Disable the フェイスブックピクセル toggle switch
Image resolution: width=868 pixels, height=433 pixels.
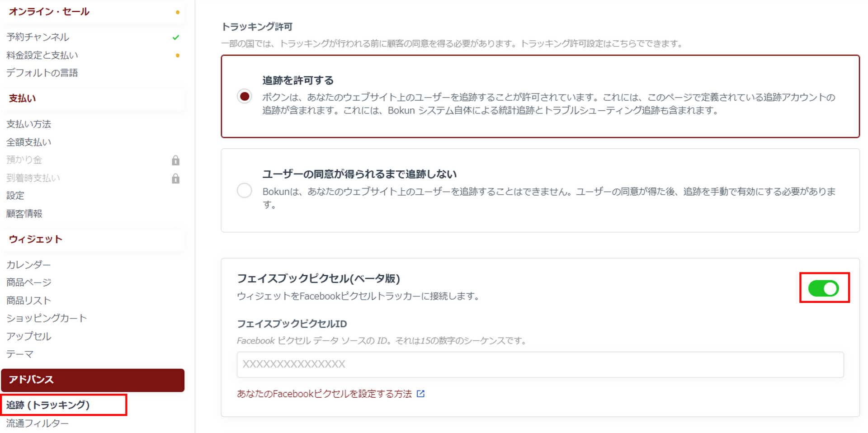tap(823, 288)
